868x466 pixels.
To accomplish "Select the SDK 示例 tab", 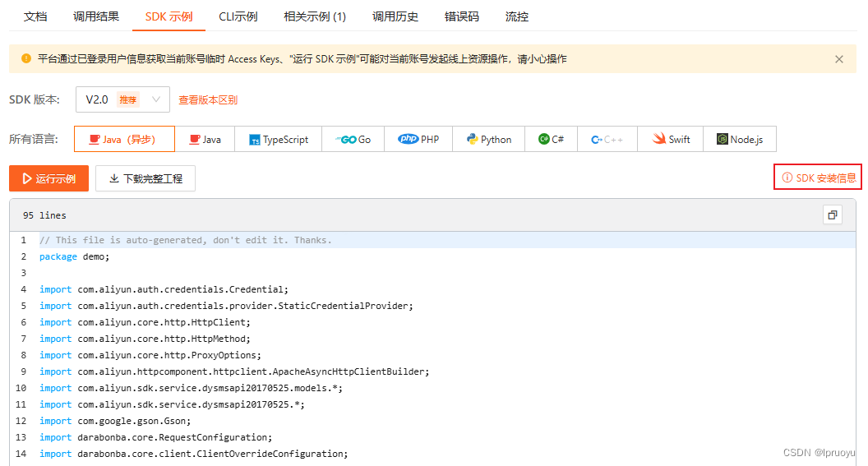I will pyautogui.click(x=169, y=16).
